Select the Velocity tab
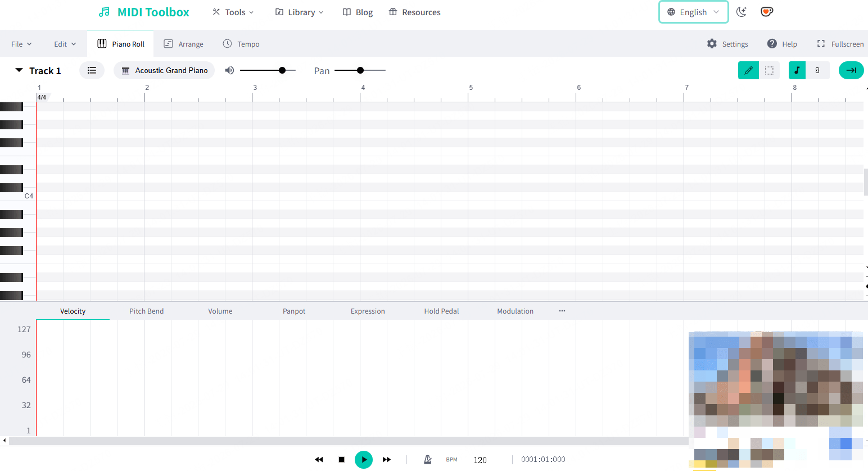The image size is (868, 471). click(73, 311)
